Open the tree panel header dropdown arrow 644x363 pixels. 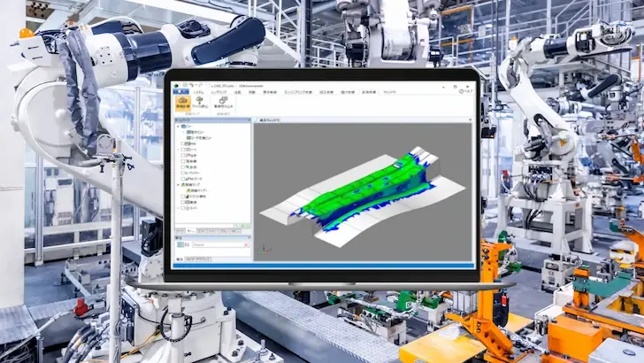249,120
